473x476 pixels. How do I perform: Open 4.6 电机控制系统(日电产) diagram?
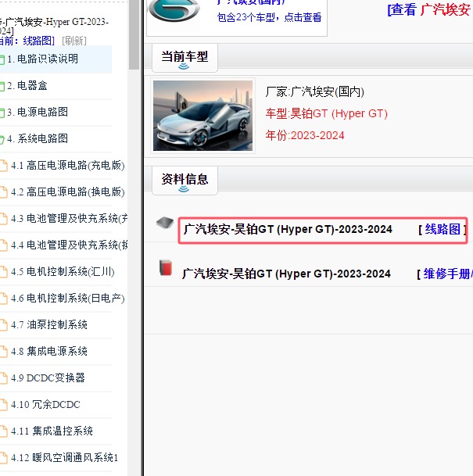tap(68, 298)
